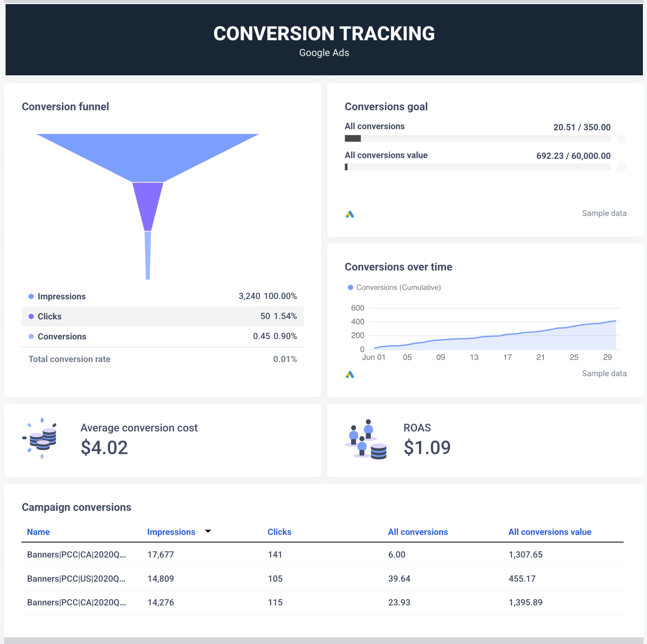Click the narrow bottom funnel segment
Screen dimensions: 647x644
(x=148, y=255)
